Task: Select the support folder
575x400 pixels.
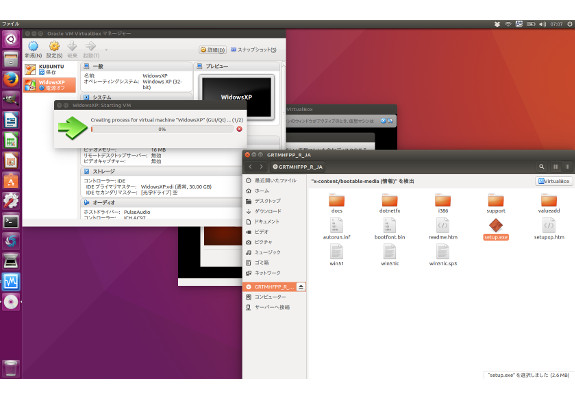Action: [496, 203]
